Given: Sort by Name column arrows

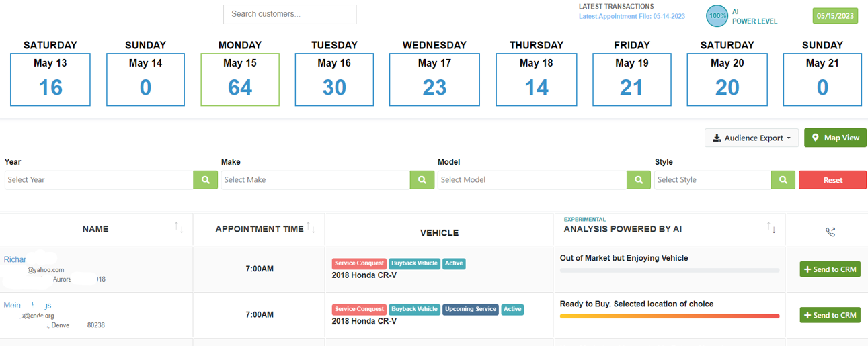Looking at the screenshot, I should pos(179,228).
